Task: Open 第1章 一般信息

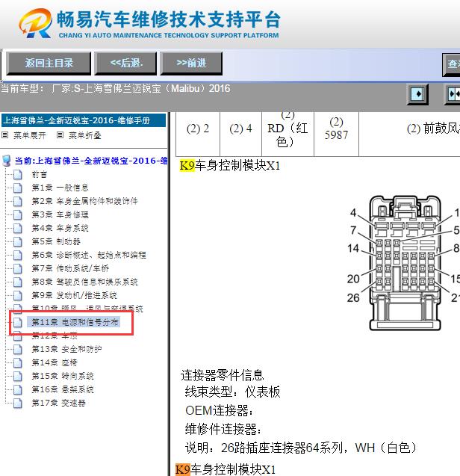Action: pos(60,188)
